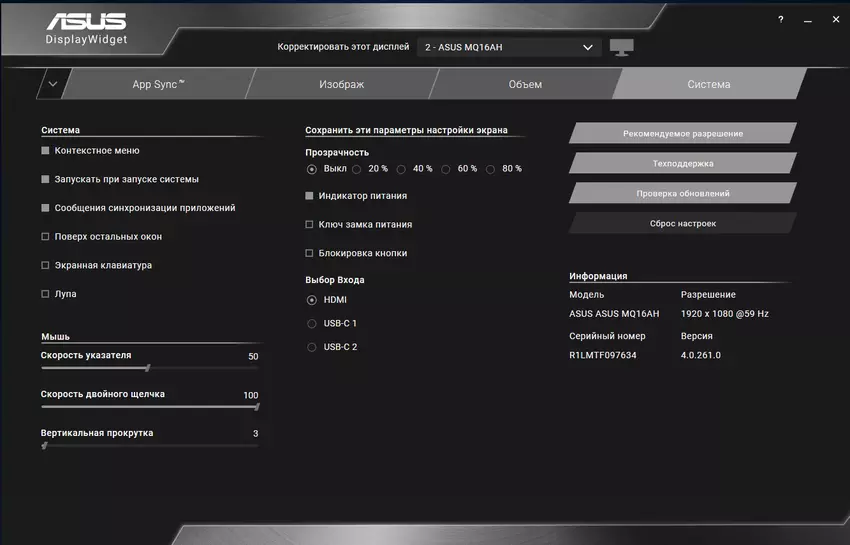Click the Проверка обновлений button
Screen dimensions: 850x545
(682, 193)
